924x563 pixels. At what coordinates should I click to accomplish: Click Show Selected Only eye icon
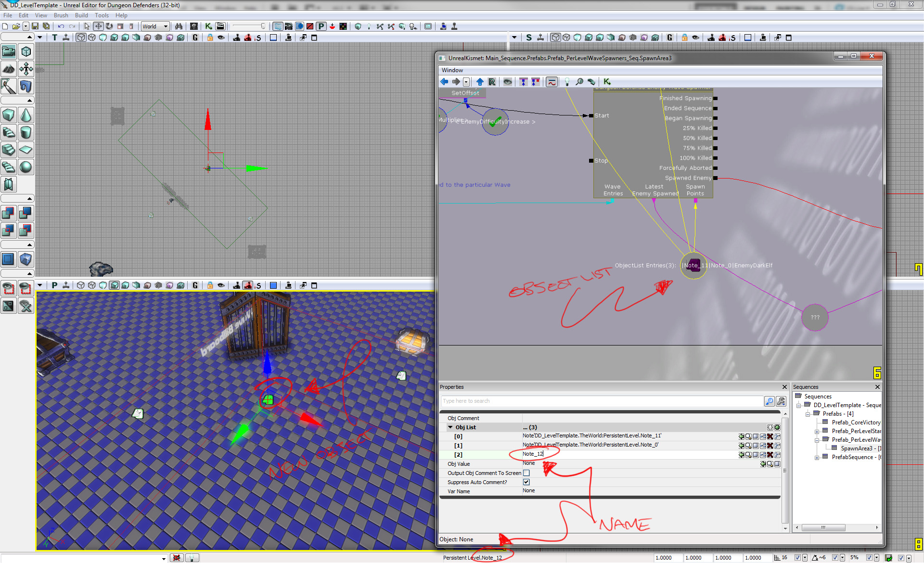[9, 288]
